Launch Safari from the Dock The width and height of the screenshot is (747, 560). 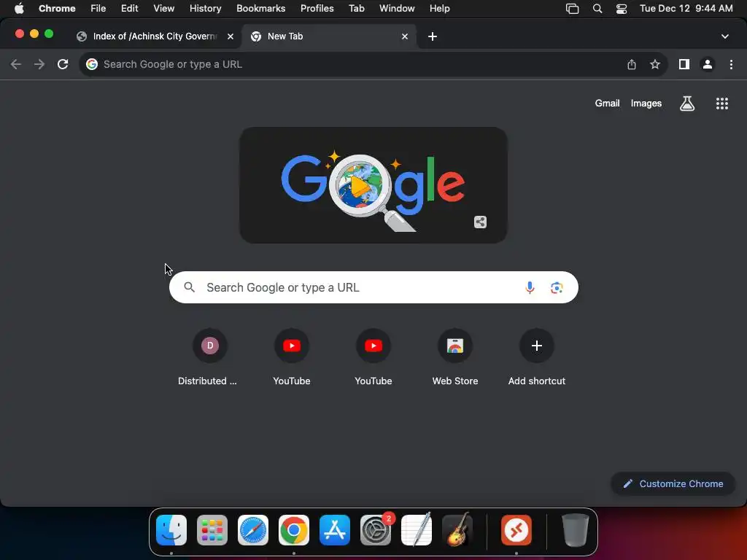pos(253,530)
